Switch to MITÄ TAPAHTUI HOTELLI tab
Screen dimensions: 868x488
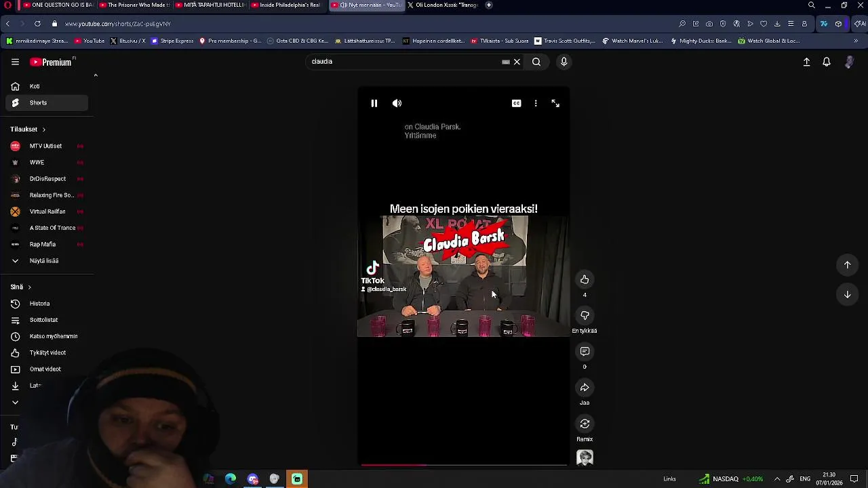[x=210, y=5]
